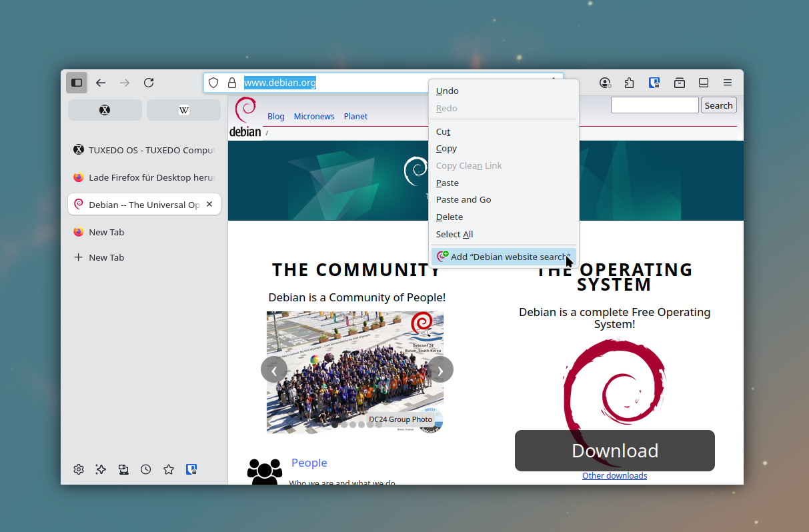The image size is (809, 532).
Task: Open the tracking protection shield panel
Action: [x=213, y=83]
